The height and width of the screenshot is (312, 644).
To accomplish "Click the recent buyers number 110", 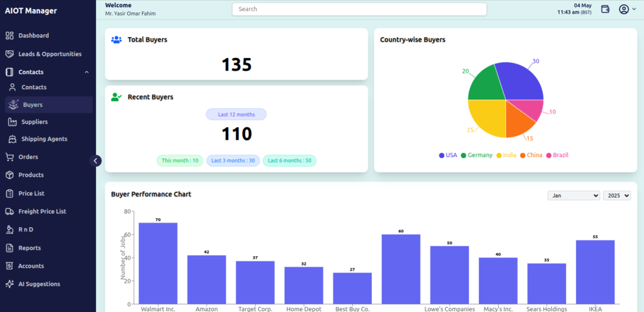I will pyautogui.click(x=236, y=134).
